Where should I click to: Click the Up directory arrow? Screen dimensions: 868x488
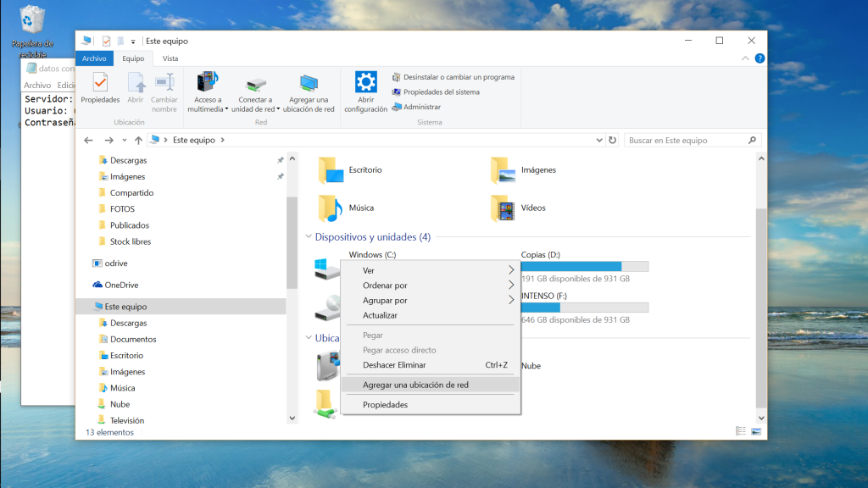point(138,140)
